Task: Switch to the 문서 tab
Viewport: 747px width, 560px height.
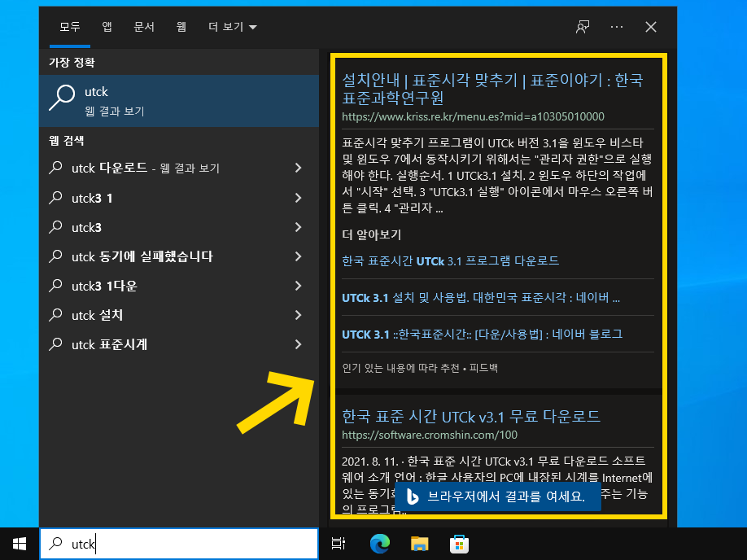Action: [x=144, y=27]
